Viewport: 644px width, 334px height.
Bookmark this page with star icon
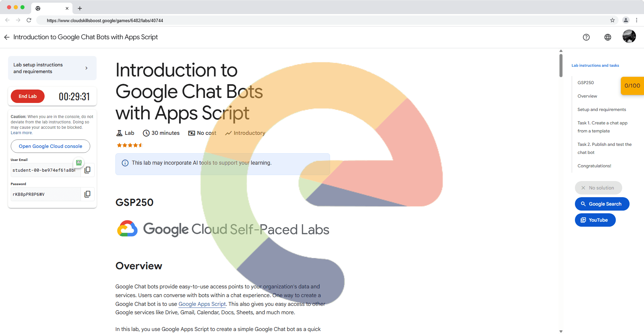coord(612,20)
